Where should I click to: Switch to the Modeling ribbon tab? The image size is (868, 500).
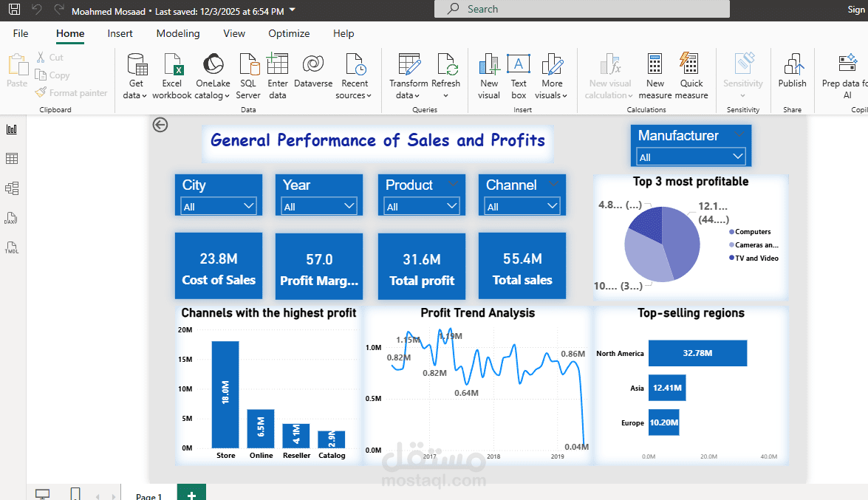pyautogui.click(x=177, y=33)
